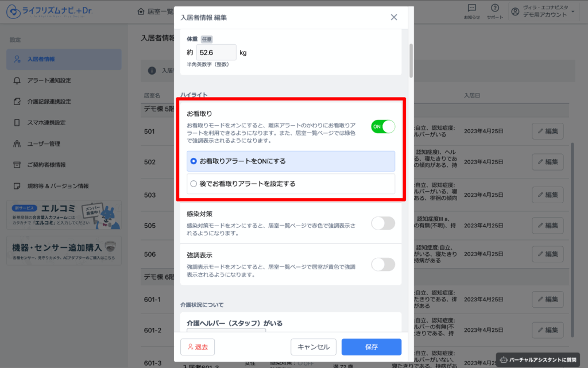Click the dialog's vertical scrollbar
Screen dimensions: 588x368
pos(411,60)
